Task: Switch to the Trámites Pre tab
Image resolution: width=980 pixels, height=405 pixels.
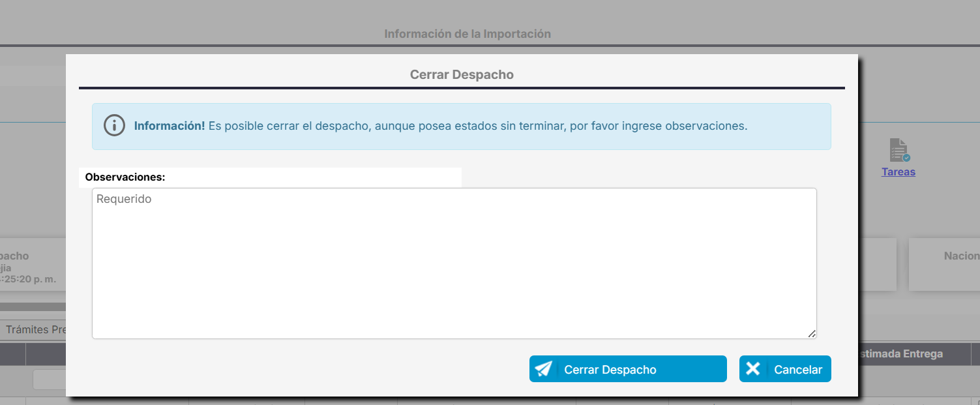Action: click(36, 329)
